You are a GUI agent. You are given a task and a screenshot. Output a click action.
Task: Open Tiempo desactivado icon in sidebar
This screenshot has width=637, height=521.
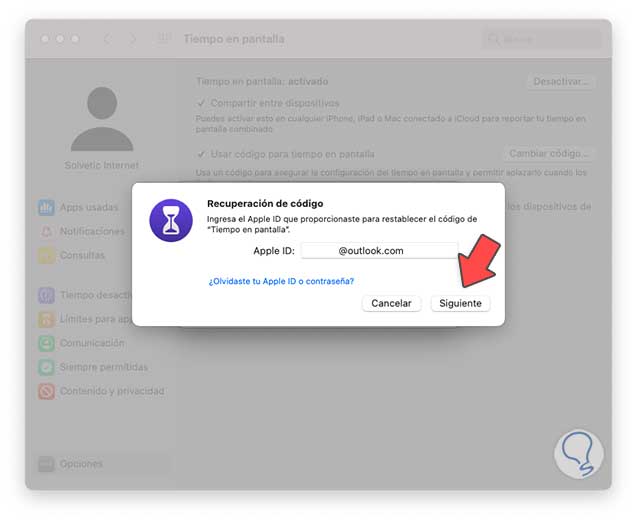click(x=46, y=295)
